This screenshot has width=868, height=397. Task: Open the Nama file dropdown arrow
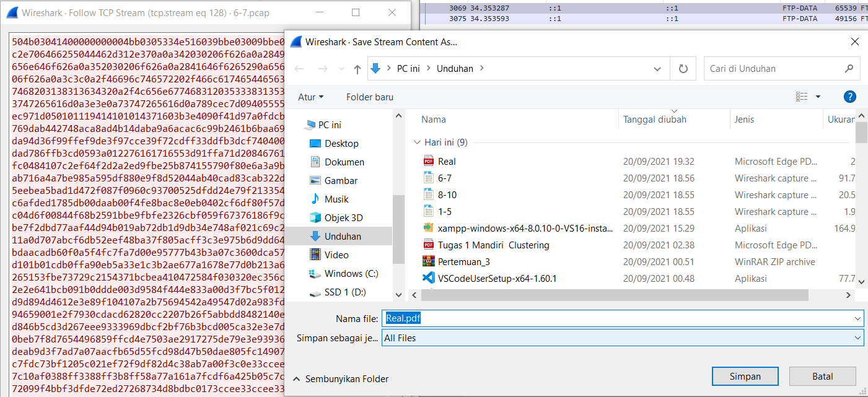857,319
